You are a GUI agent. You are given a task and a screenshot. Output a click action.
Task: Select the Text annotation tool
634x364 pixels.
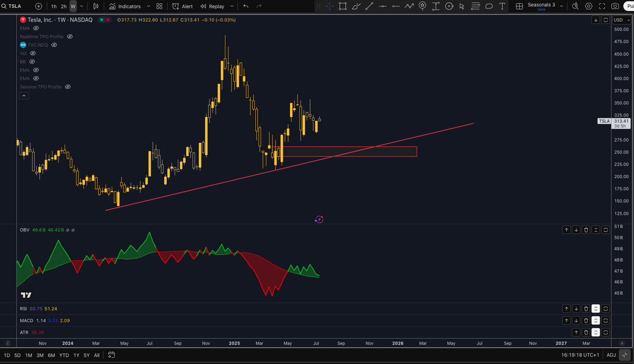point(502,6)
